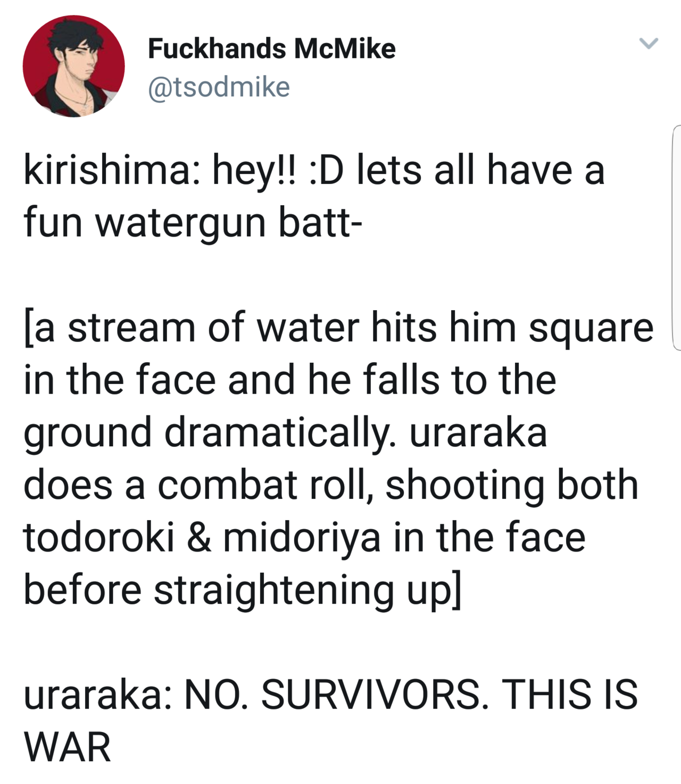Click the "todoroki & midoriya" text line
This screenshot has width=681, height=784.
coord(304,537)
